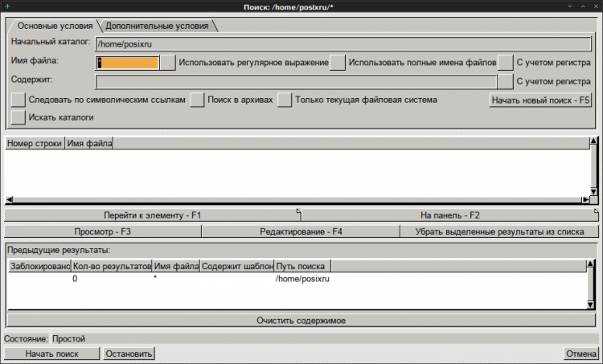This screenshot has width=603, height=364.
Task: Click the 'Кол-во результатов' column header
Action: click(x=112, y=265)
